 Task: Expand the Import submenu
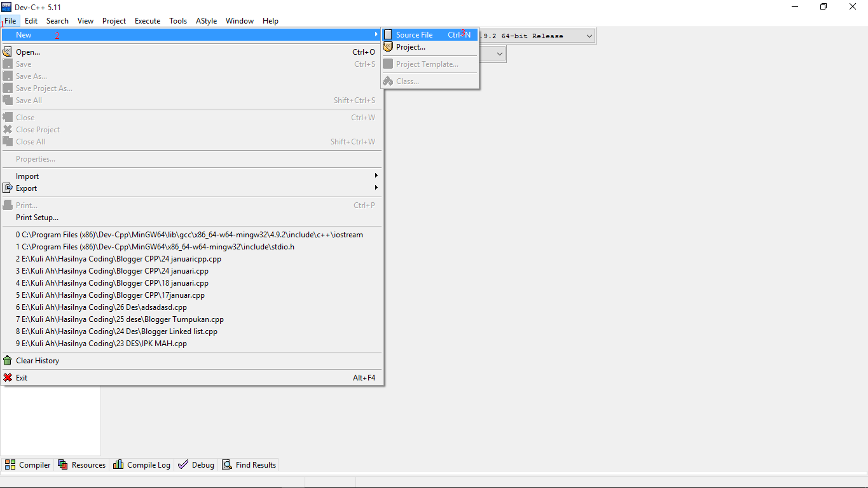pos(191,176)
